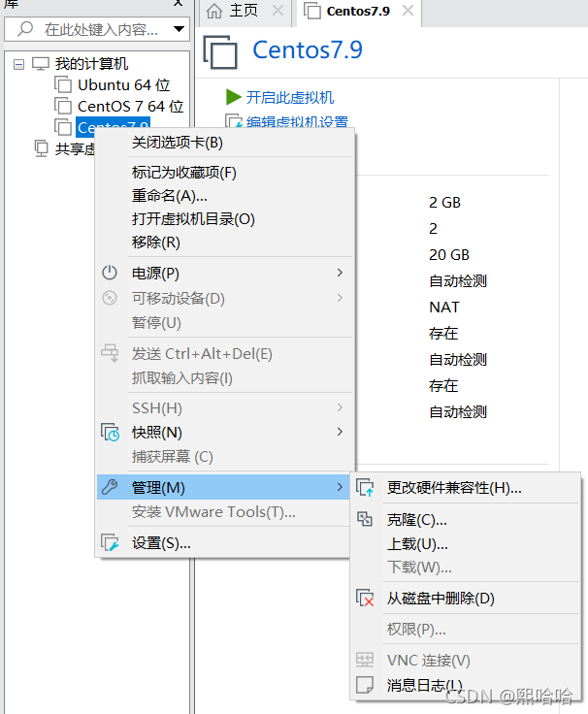Select 打开虚拟机目录(O) menu entry
Image resolution: width=588 pixels, height=714 pixels.
[x=193, y=219]
